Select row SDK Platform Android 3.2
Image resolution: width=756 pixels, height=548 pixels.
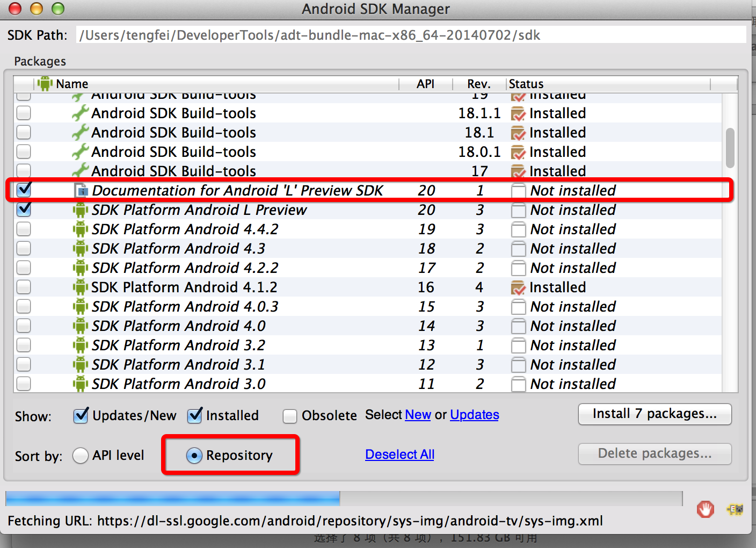coord(368,345)
